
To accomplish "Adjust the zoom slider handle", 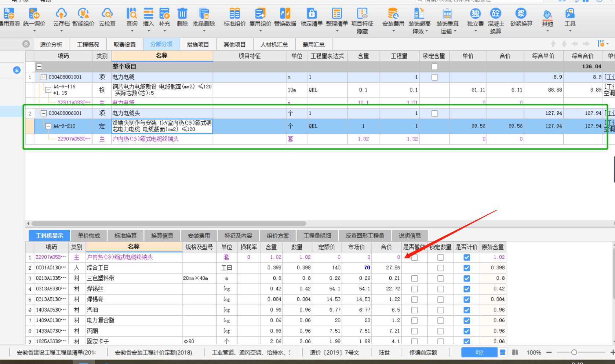I will (574, 352).
